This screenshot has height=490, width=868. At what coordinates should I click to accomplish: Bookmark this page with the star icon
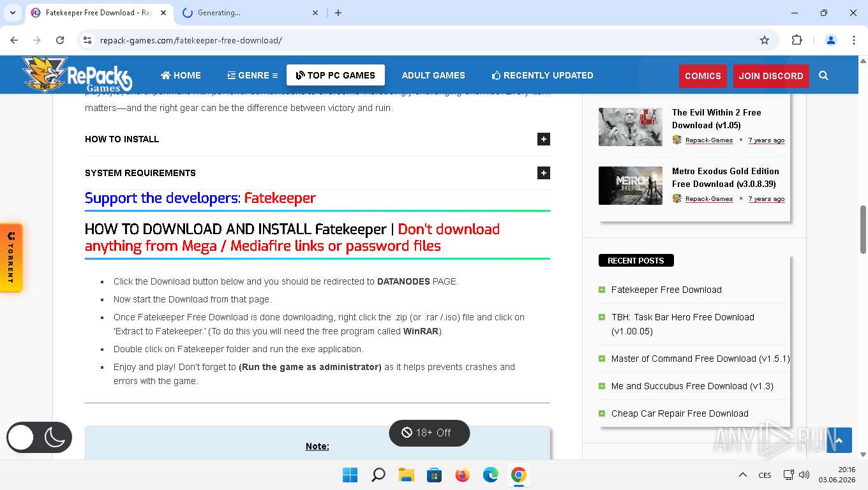[765, 40]
